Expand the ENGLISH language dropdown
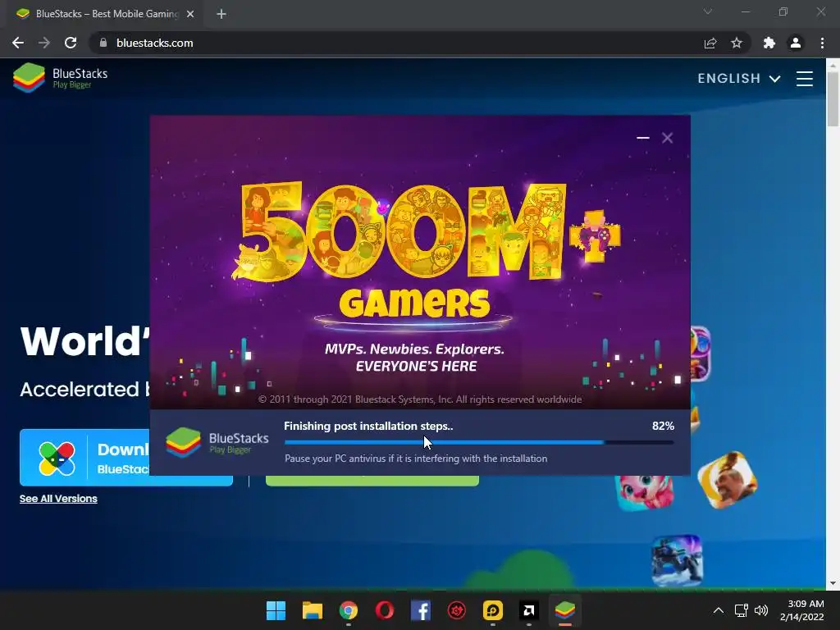The height and width of the screenshot is (630, 840). 739,78
